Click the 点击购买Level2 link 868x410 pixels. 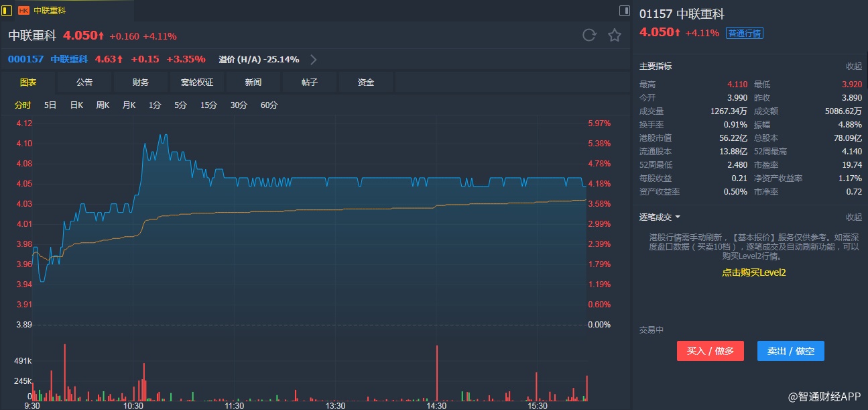click(753, 272)
